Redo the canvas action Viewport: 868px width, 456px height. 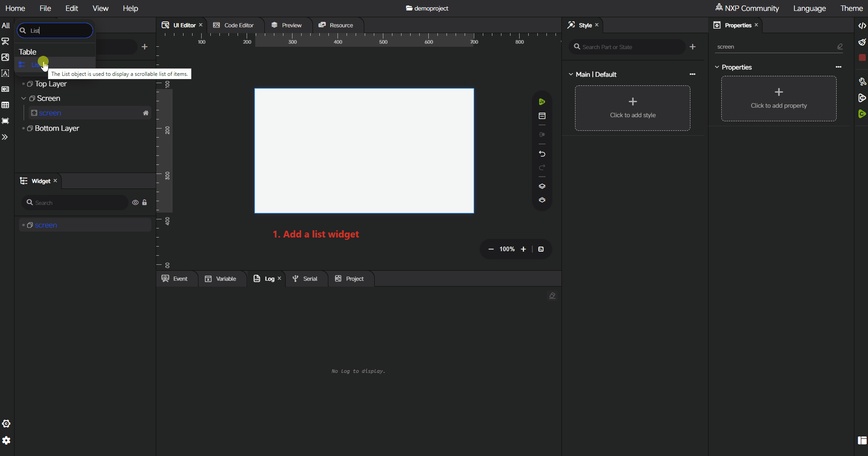[x=542, y=168]
